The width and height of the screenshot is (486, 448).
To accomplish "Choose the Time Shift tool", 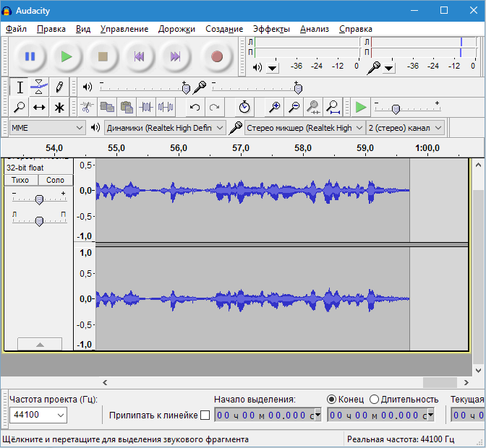I will (x=40, y=108).
